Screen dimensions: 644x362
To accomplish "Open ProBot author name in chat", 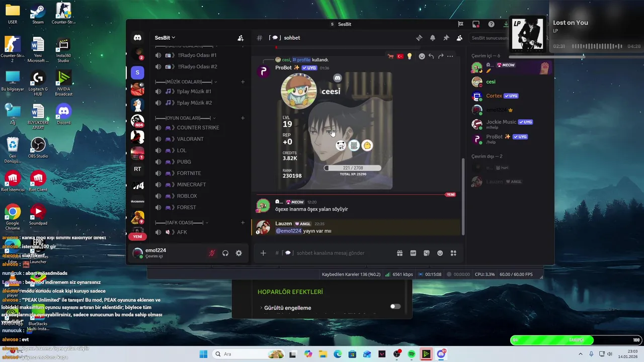I will (283, 68).
